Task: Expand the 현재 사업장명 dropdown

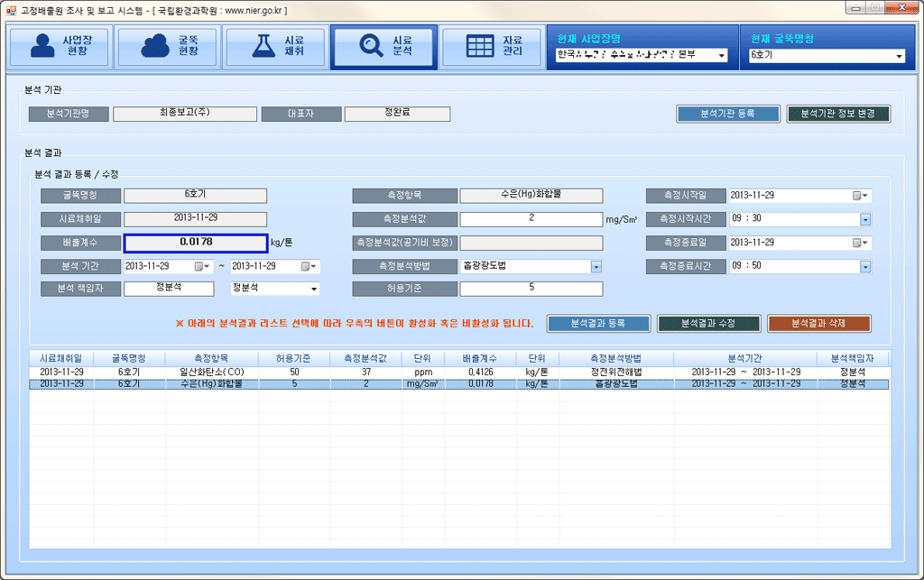Action: (x=721, y=56)
